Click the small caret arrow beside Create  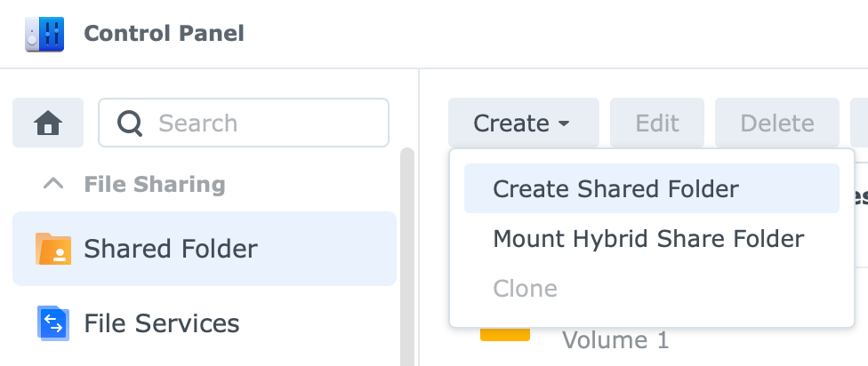click(564, 123)
